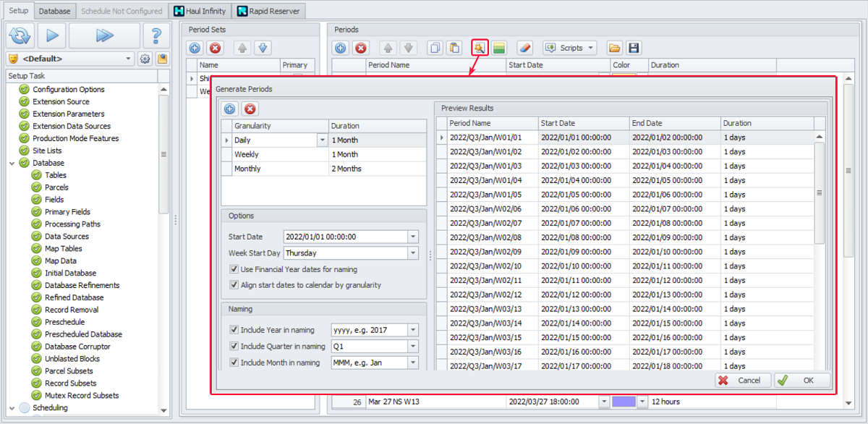The width and height of the screenshot is (868, 424).
Task: Open the Daily granularity dropdown arrow
Action: click(x=322, y=140)
